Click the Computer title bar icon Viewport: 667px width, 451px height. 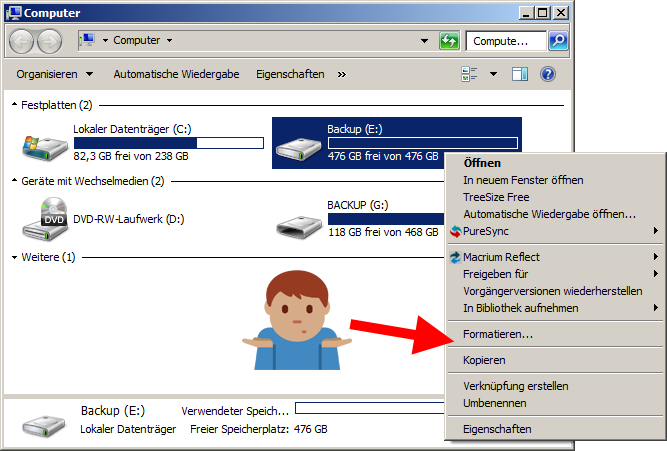(14, 13)
